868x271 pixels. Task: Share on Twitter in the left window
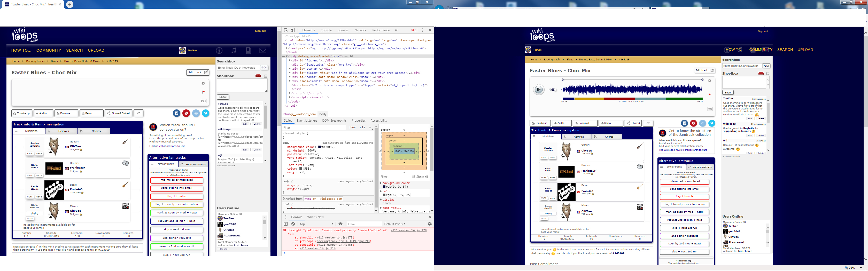click(206, 113)
